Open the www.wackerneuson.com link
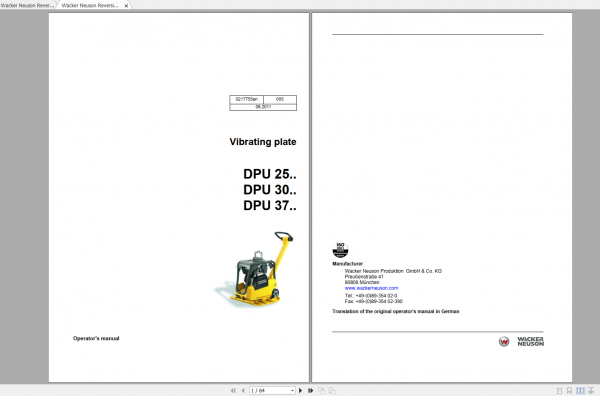Viewport: 600px width, 396px height. (371, 288)
